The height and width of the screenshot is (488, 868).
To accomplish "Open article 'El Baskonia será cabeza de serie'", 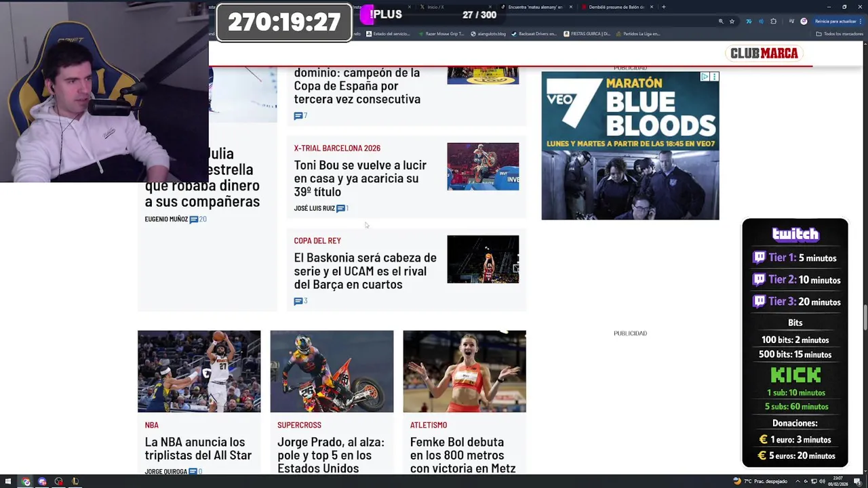I will point(365,271).
